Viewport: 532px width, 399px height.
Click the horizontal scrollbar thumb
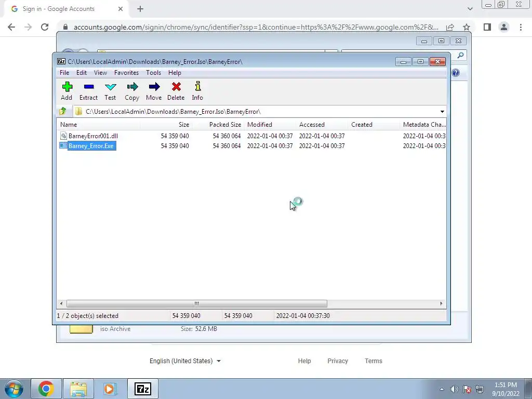197,303
